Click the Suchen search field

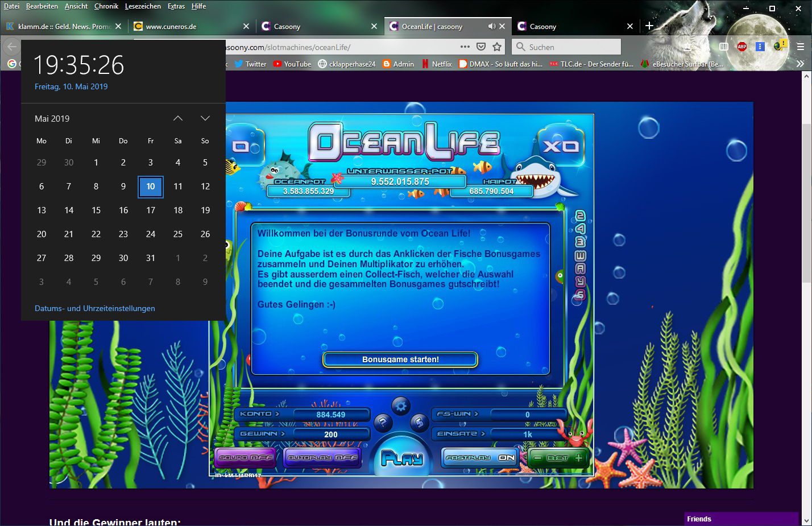tap(566, 47)
